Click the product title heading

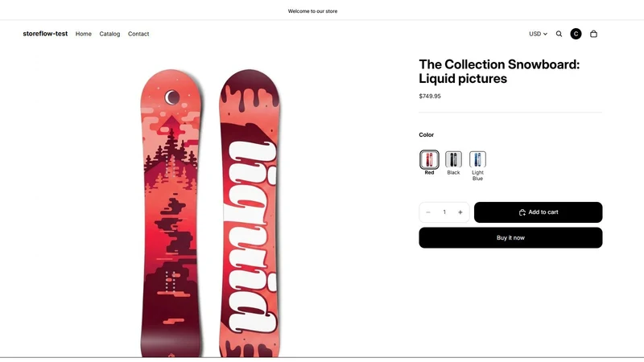pyautogui.click(x=499, y=72)
